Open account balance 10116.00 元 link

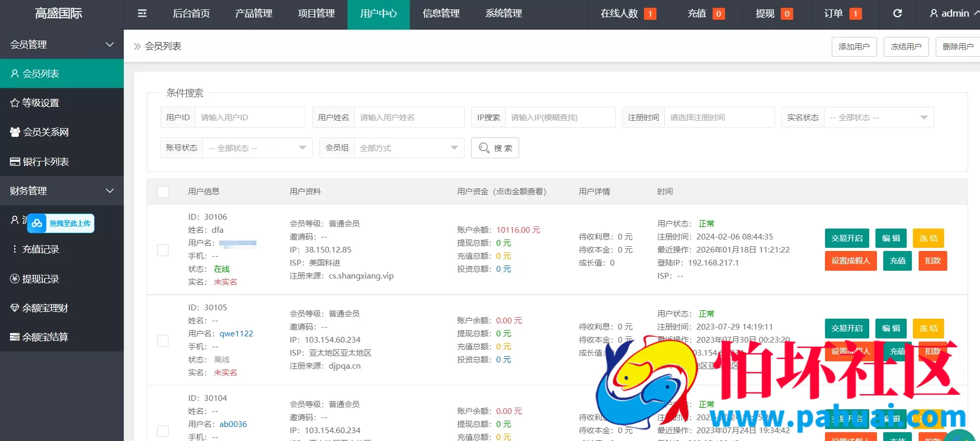pos(518,230)
